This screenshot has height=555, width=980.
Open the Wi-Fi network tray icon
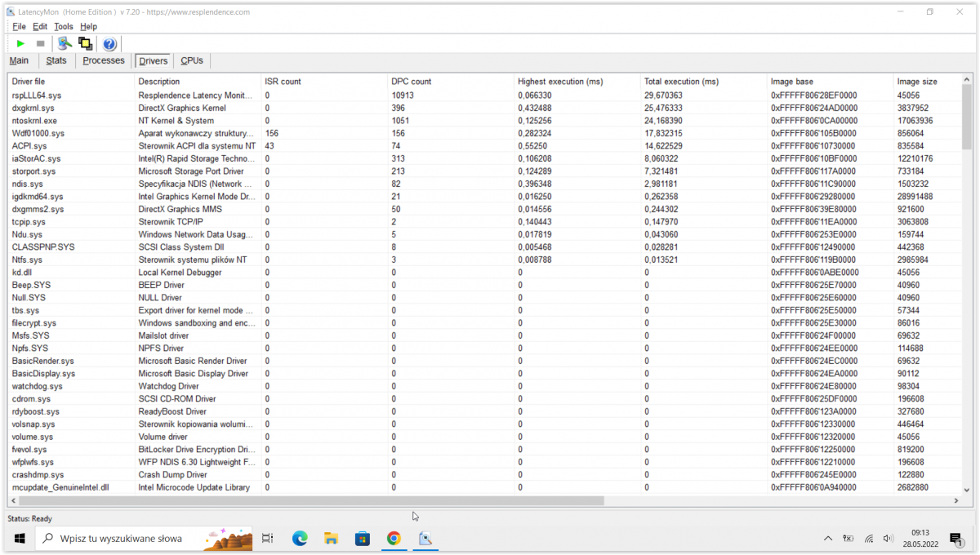pos(869,538)
